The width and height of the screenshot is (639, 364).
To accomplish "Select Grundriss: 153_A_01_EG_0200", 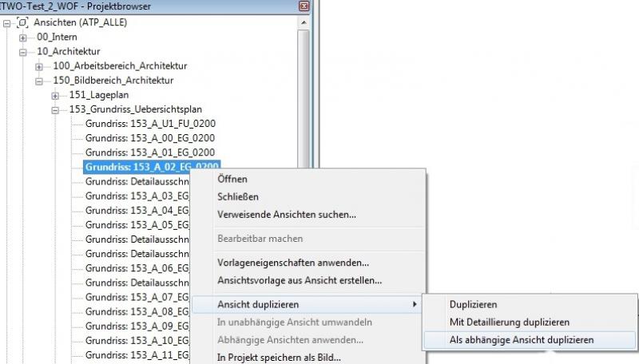I will pos(150,152).
